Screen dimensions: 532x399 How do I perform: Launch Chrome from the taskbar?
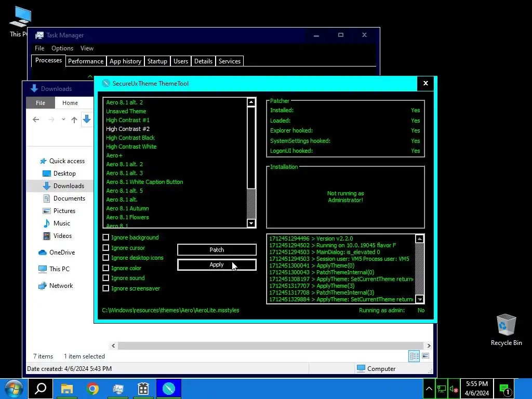[92, 389]
